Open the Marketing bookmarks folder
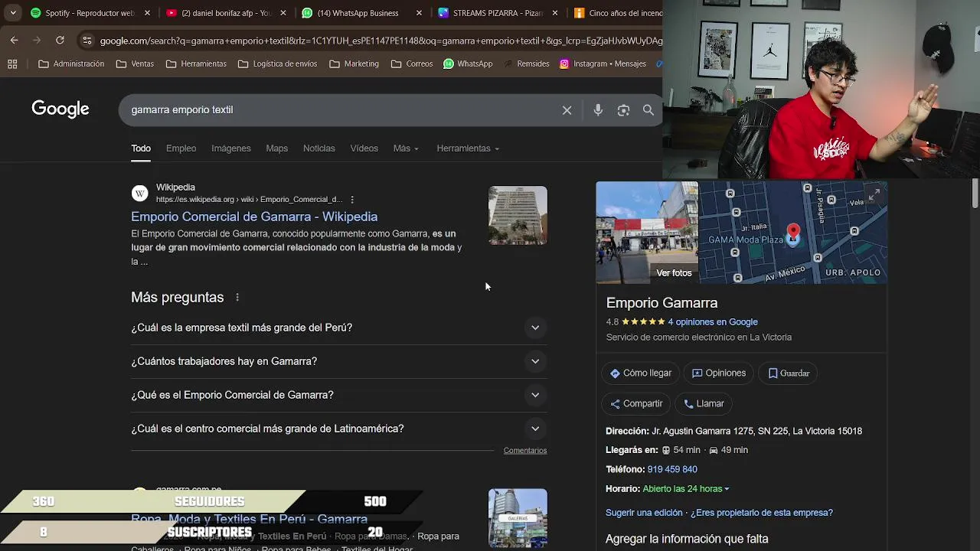This screenshot has width=980, height=551. click(x=354, y=64)
